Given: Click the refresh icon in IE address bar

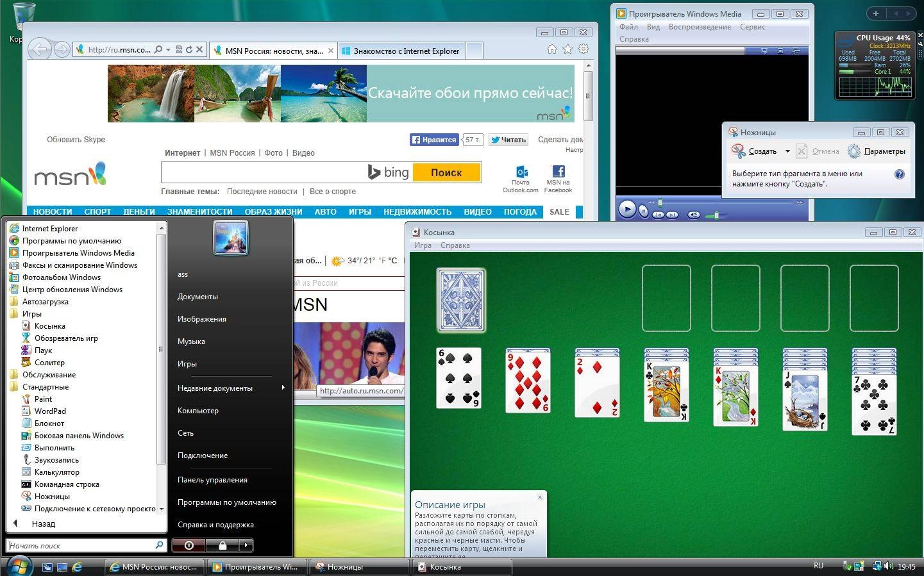Looking at the screenshot, I should point(189,49).
